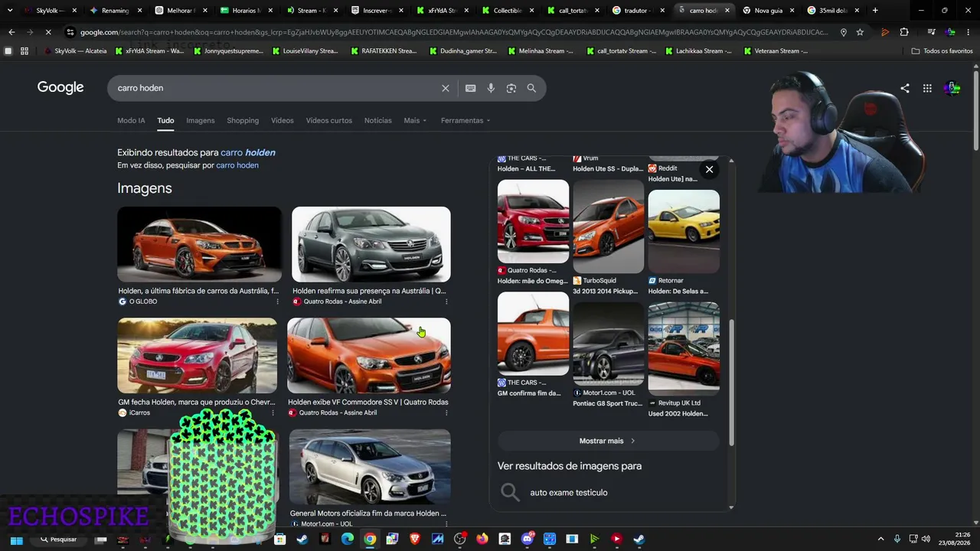Viewport: 980px width, 551px height.
Task: Open Microsoft Store from the taskbar
Action: click(280, 540)
